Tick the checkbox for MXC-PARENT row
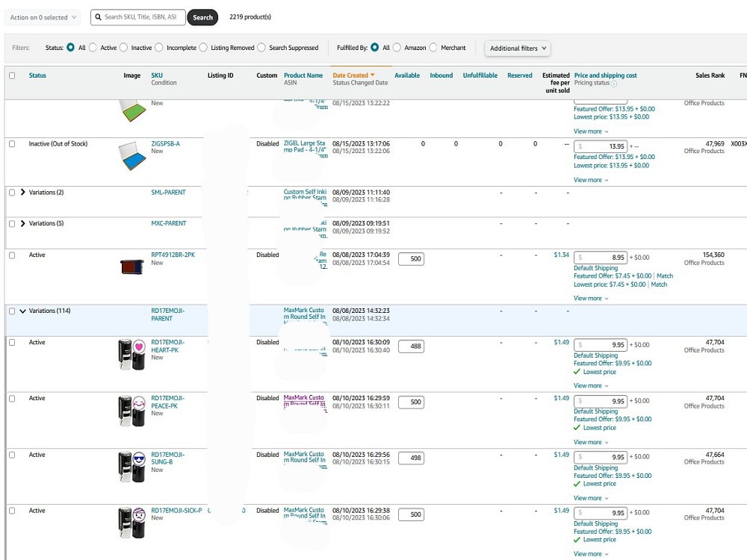The image size is (747, 560). 12,223
